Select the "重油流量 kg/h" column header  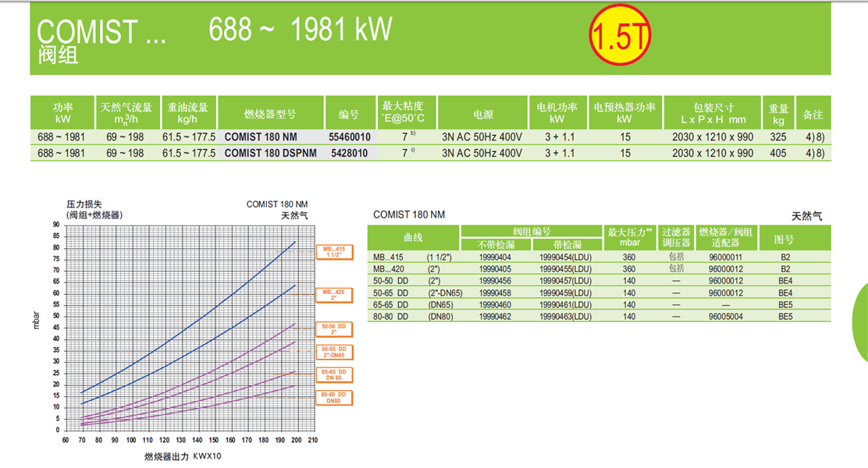coord(188,113)
